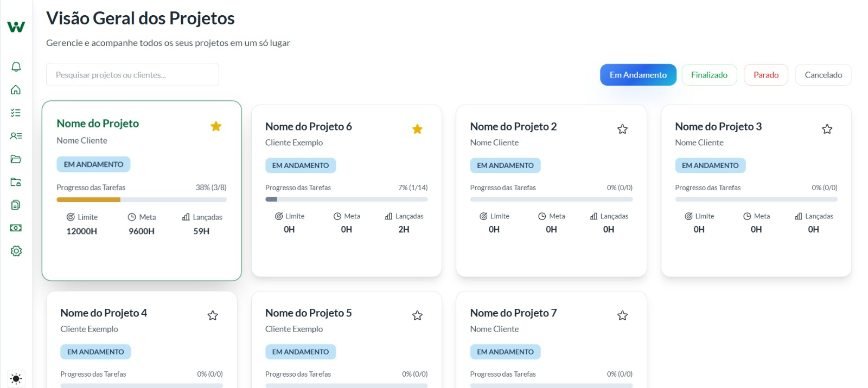The width and height of the screenshot is (868, 388).
Task: Click EM ANDAMENTO badge on Projeto 3
Action: [x=710, y=165]
